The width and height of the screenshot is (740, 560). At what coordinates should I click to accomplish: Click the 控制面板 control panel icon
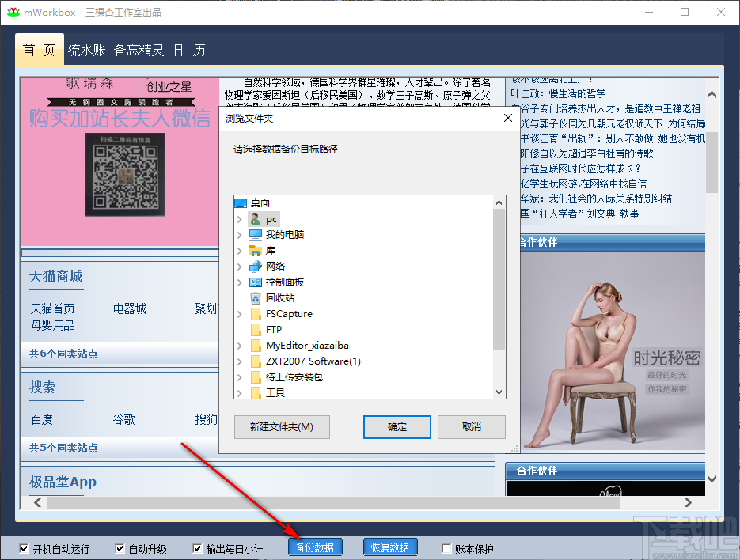coord(256,282)
